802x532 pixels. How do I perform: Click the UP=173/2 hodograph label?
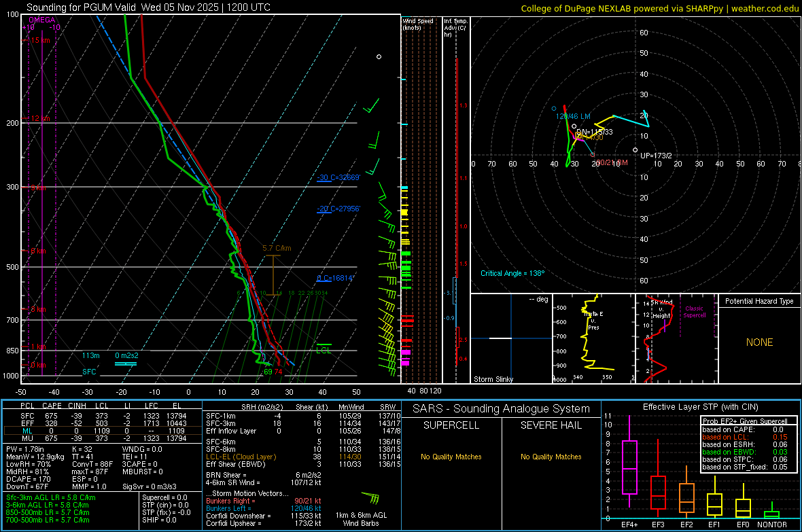[x=657, y=156]
